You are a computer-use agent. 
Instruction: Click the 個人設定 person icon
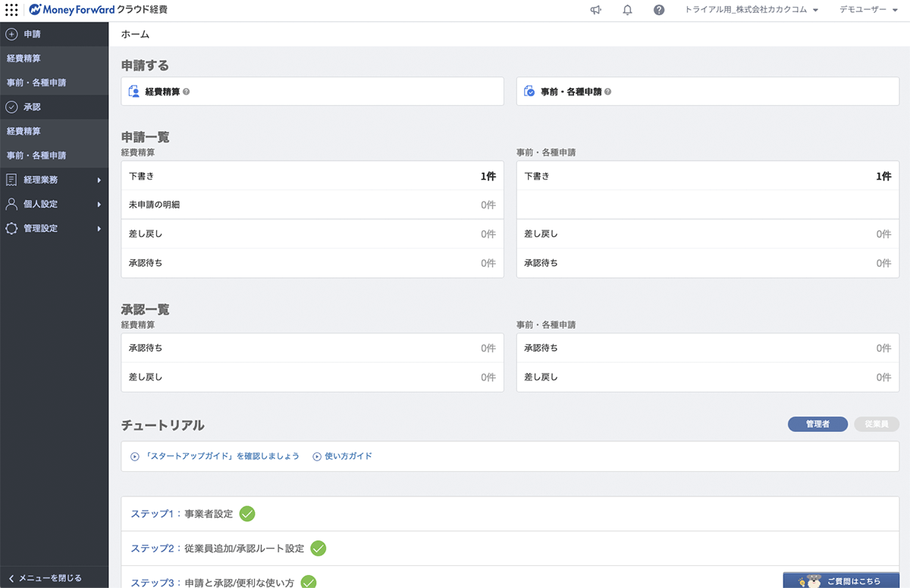11,204
